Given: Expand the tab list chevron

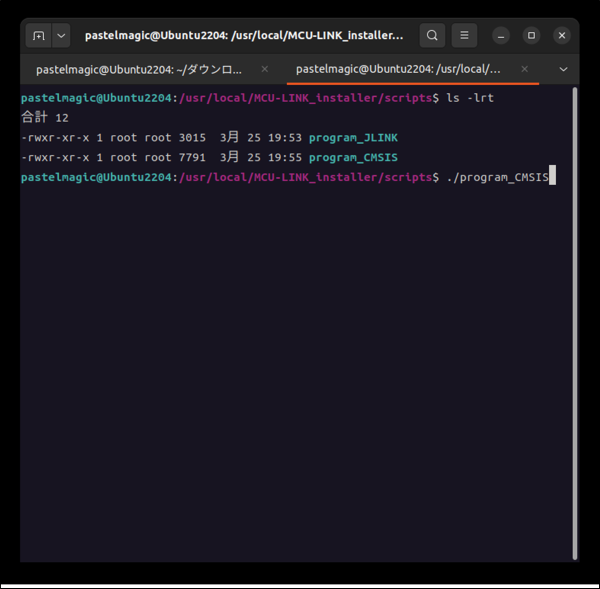Looking at the screenshot, I should point(563,70).
